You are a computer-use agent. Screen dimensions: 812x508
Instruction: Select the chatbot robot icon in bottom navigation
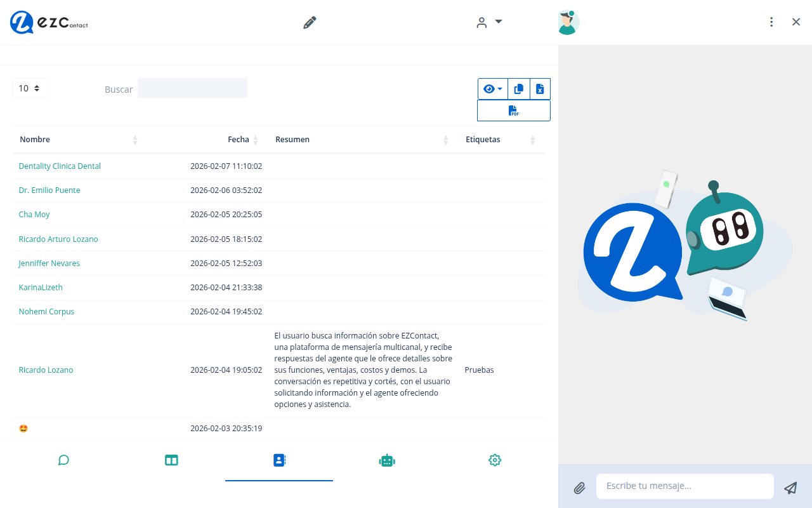click(x=387, y=460)
